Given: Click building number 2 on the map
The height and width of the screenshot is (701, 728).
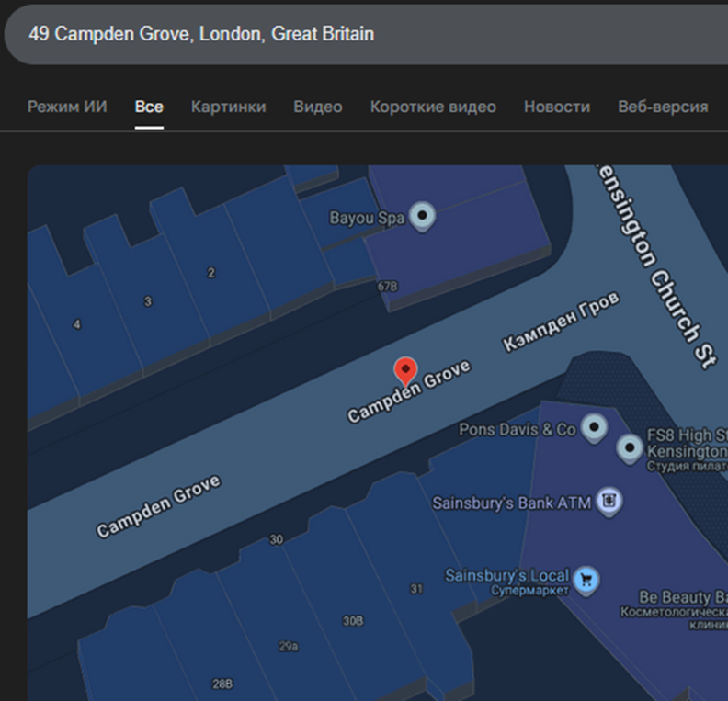Looking at the screenshot, I should pos(211,272).
